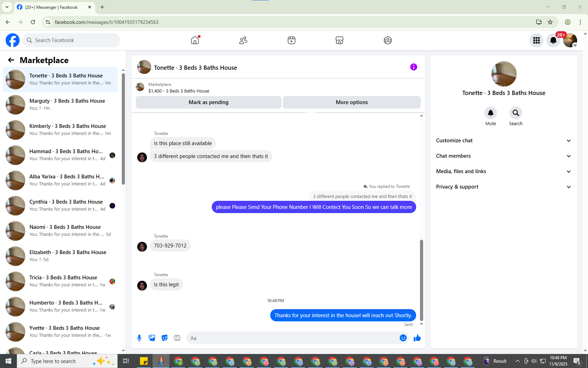Screen dimensions: 588x368
Task: Open Naomi's 3 Beds conversation
Action: [x=60, y=231]
